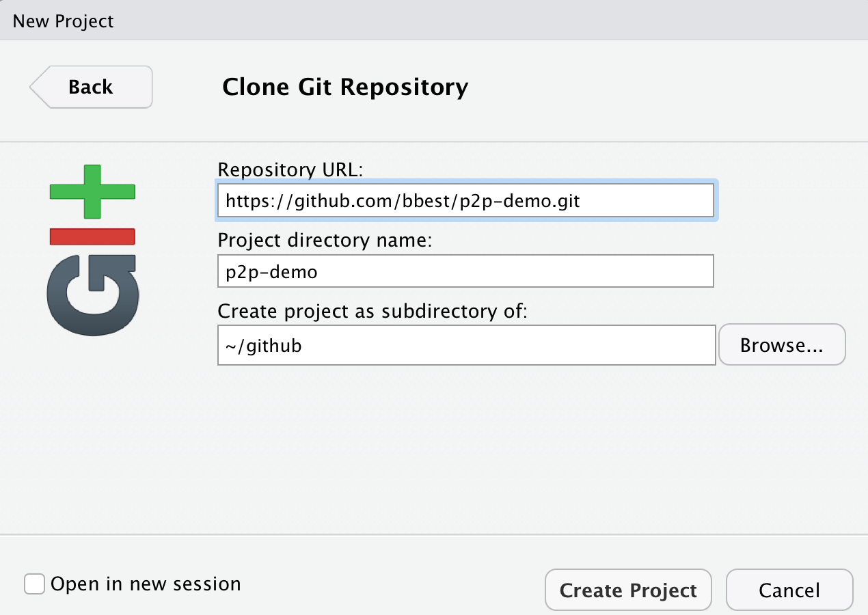The height and width of the screenshot is (615, 868).
Task: Click the pointed arrow tip of Back
Action: [x=36, y=87]
